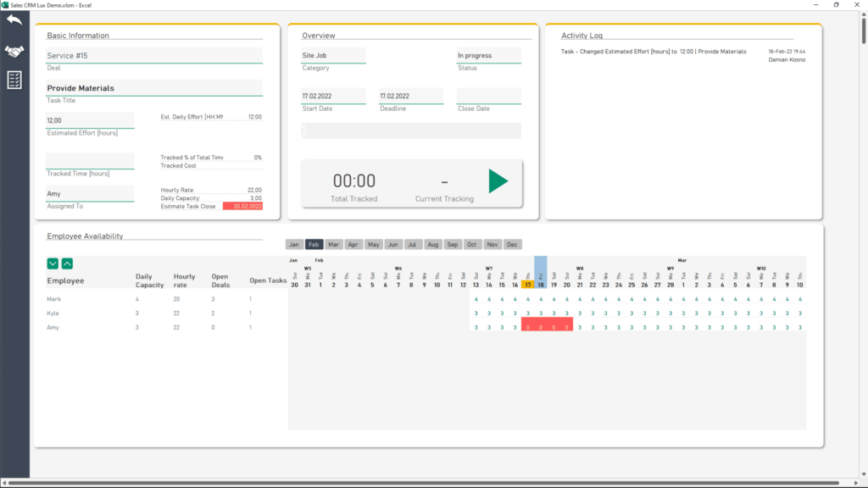This screenshot has width=868, height=488.
Task: Click the green up-chevron above the employee list
Action: pyautogui.click(x=68, y=264)
